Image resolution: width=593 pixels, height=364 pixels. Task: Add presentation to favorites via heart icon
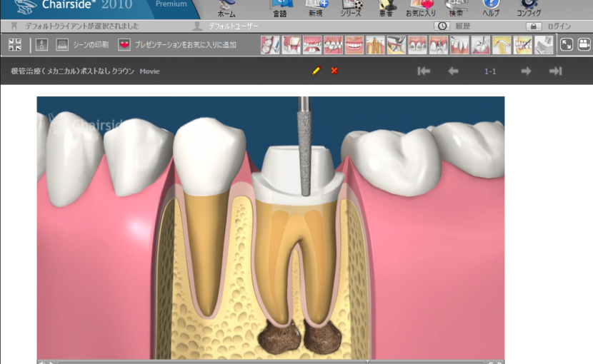125,45
